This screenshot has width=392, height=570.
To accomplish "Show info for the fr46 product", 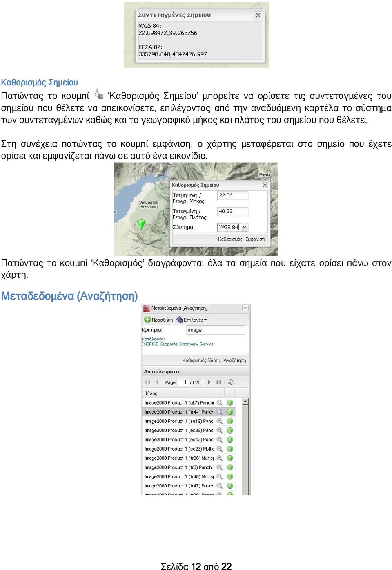I will (x=230, y=476).
